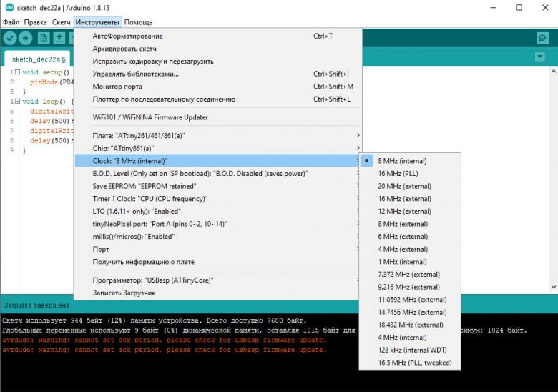Expand the Плата ATtiny261/461/861(a) submenu

coord(217,135)
